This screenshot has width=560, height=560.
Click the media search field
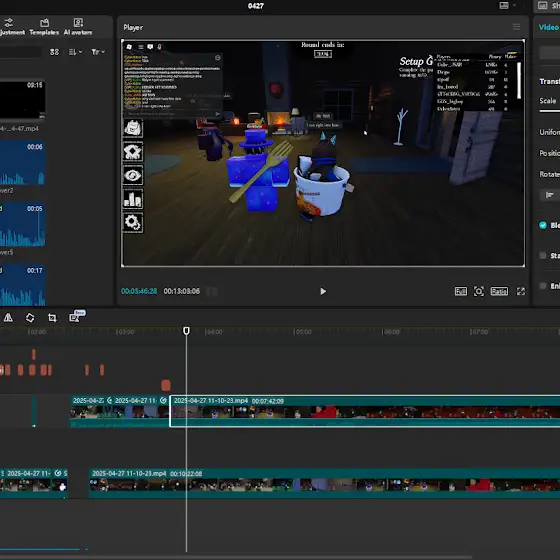pos(21,52)
